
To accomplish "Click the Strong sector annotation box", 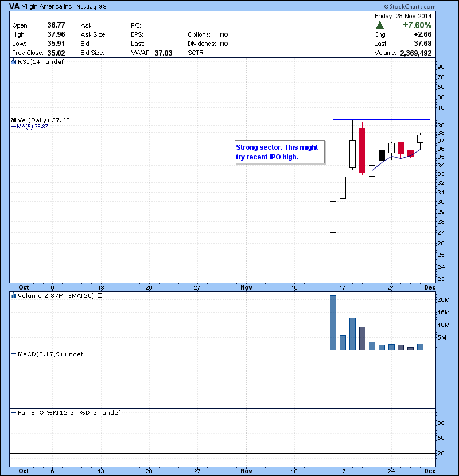I will [280, 152].
